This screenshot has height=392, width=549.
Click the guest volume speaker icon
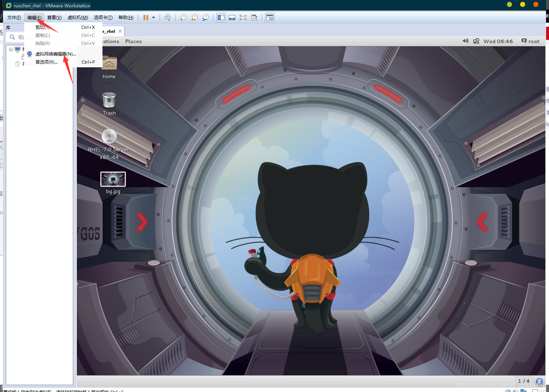(x=466, y=41)
